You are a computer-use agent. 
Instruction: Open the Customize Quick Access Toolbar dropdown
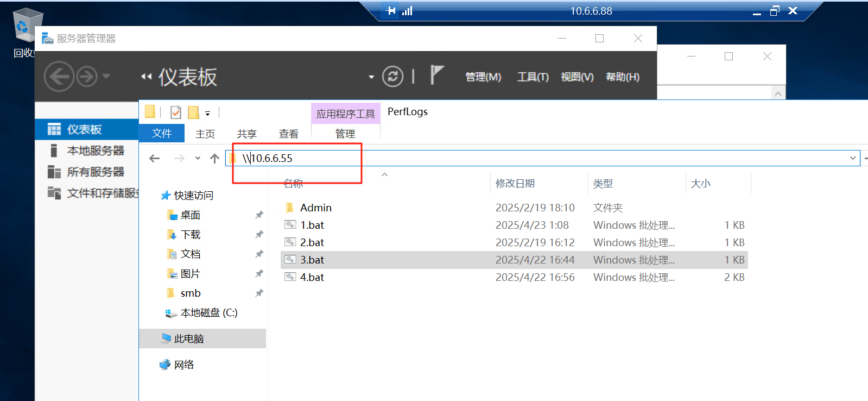(207, 114)
